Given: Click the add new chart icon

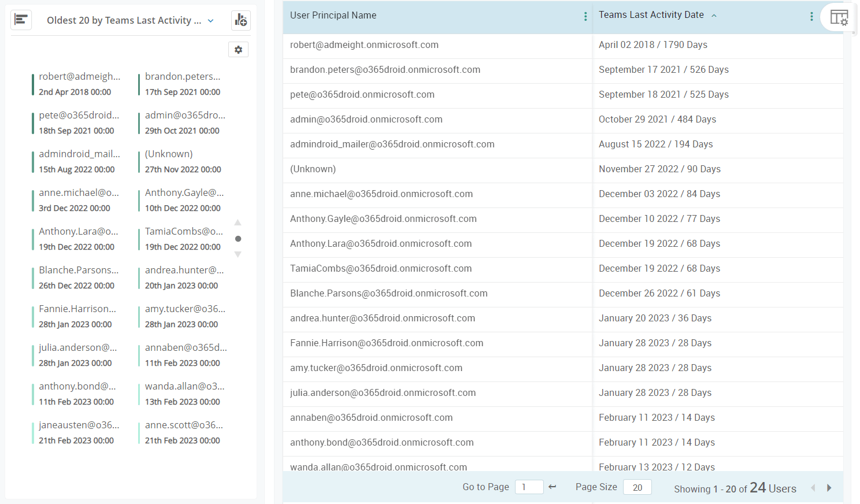Looking at the screenshot, I should point(240,20).
